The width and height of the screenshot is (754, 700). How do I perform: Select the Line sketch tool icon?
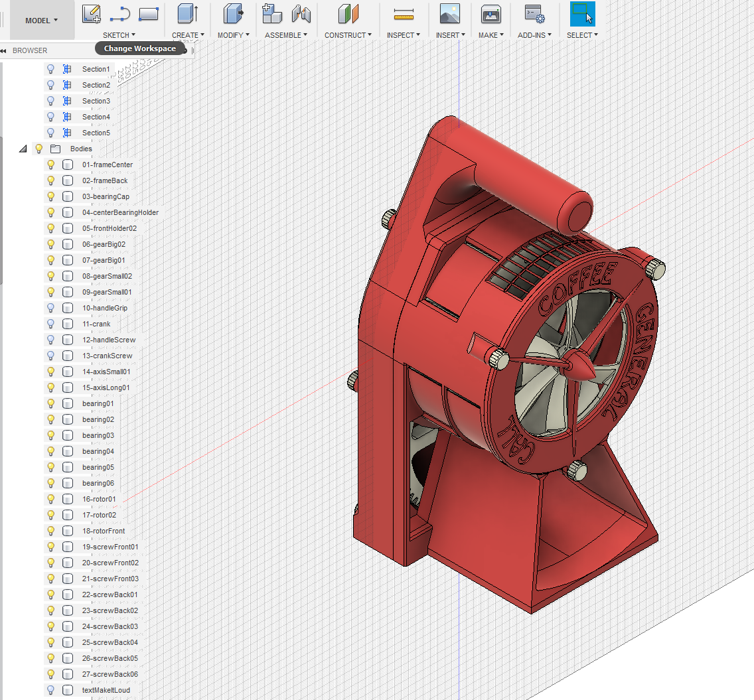click(x=119, y=14)
